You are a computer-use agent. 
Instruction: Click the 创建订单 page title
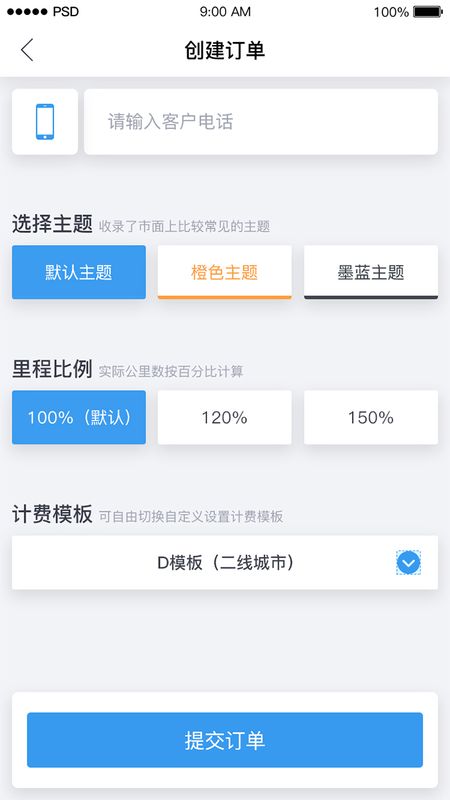pos(225,51)
